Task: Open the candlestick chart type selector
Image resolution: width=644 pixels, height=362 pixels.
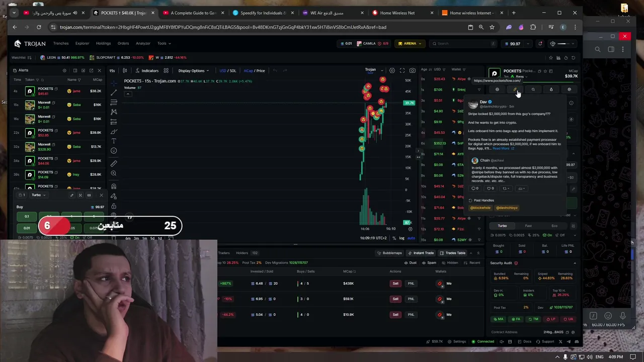Action: [125, 70]
